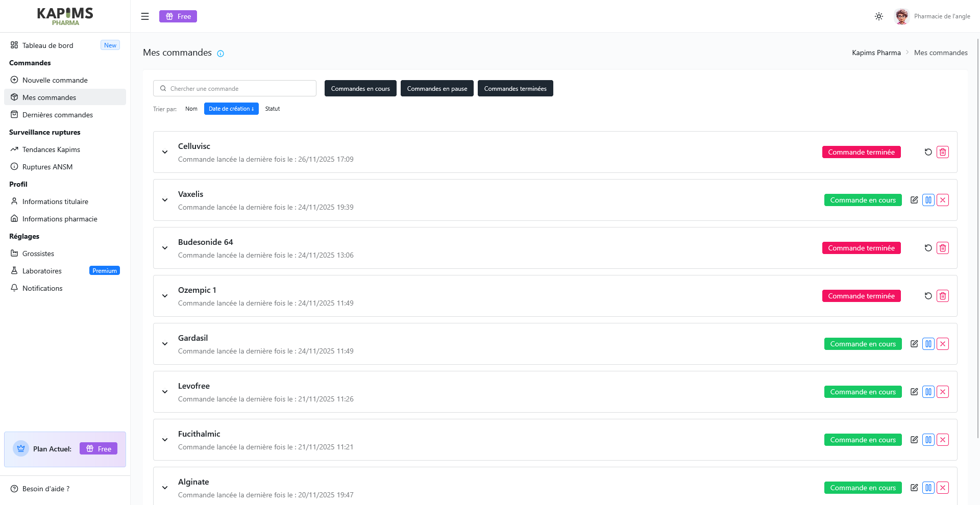
Task: Expand the Budesonide 64 order details
Action: 164,248
